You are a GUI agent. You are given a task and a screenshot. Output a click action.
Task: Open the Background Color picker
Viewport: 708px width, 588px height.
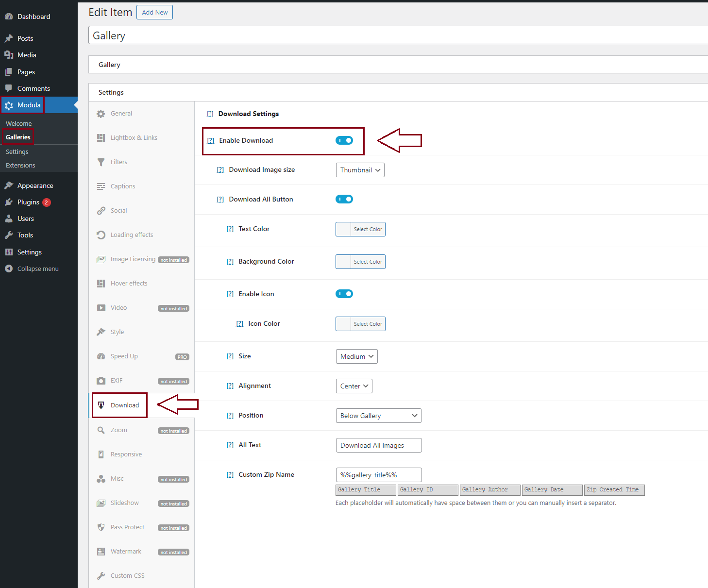(x=360, y=262)
